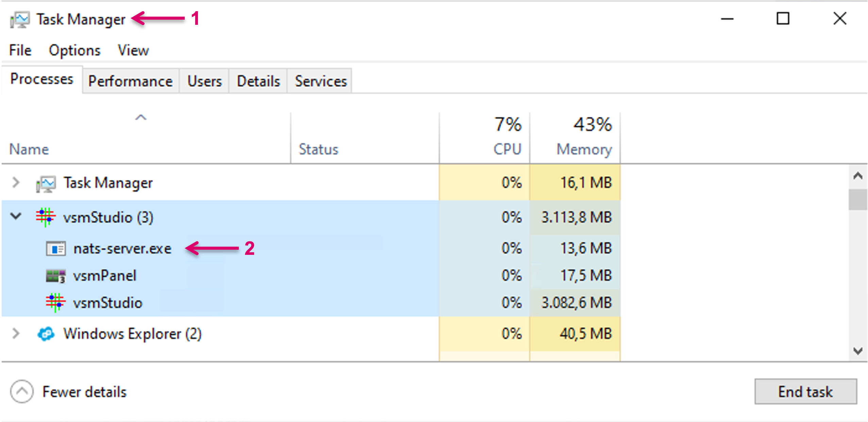Click the Fewer details link
Screen dimensions: 868x422
(84, 392)
